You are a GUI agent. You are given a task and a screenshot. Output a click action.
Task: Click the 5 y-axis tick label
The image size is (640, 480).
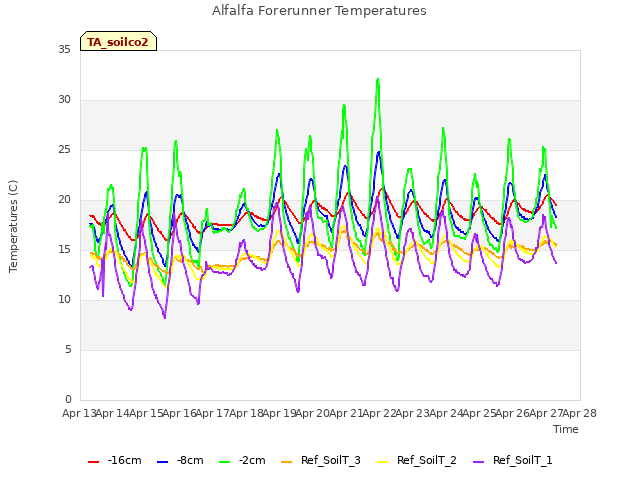(x=68, y=350)
